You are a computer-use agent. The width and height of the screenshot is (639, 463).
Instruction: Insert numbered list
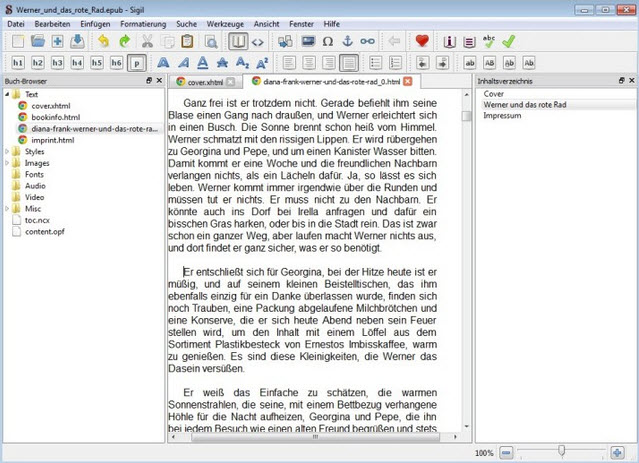395,63
